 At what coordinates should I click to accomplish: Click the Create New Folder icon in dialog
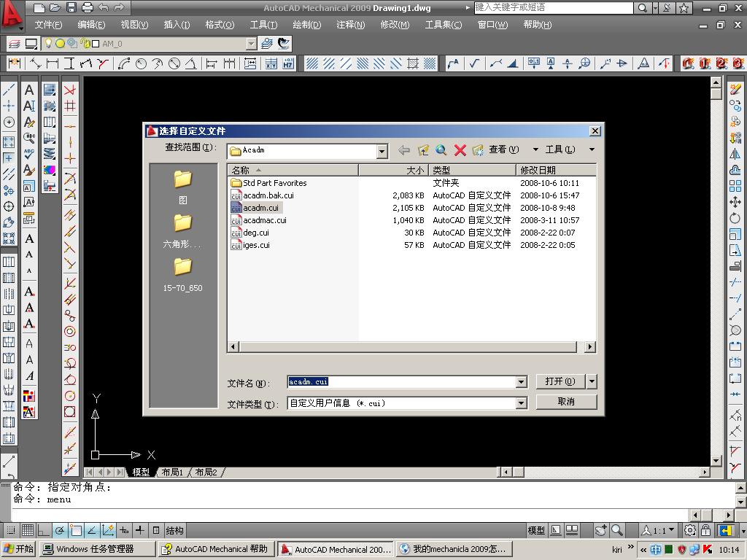(x=478, y=150)
